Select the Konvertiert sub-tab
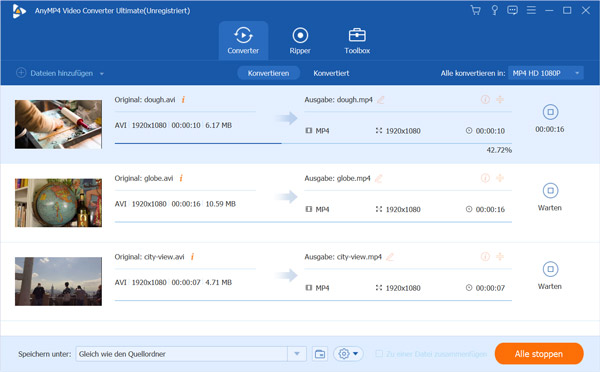Screen dimensions: 600x372 click(x=331, y=73)
